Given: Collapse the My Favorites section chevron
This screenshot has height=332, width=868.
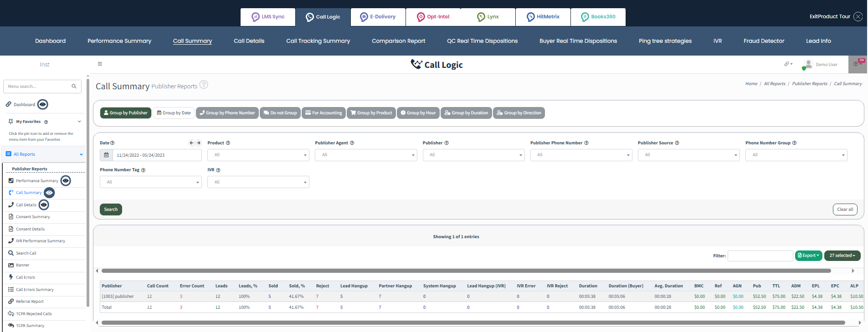Looking at the screenshot, I should (x=79, y=122).
